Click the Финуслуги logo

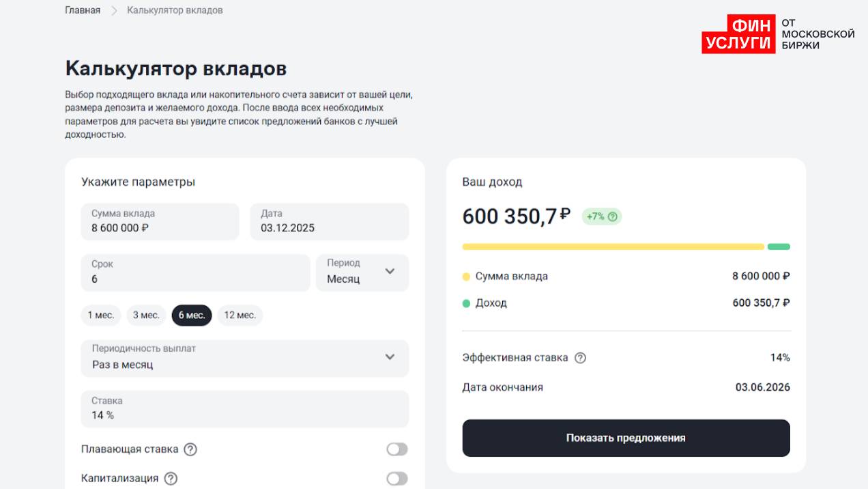point(778,34)
